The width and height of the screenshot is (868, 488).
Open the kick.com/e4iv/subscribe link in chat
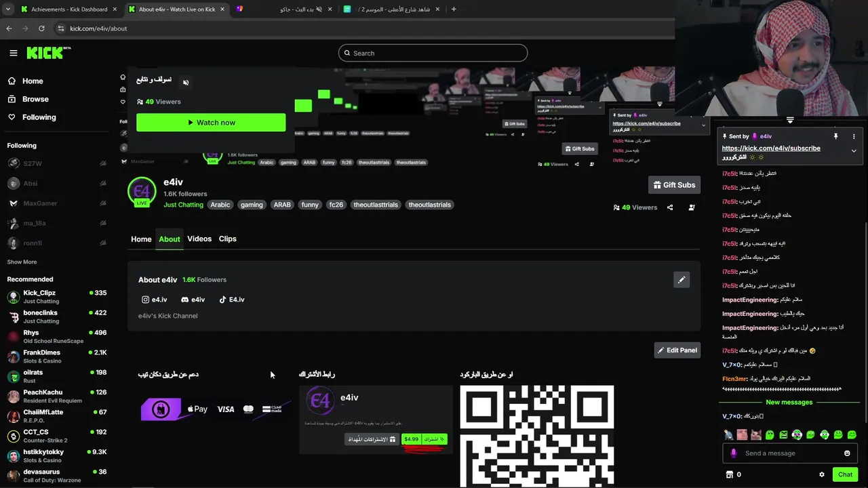click(771, 148)
